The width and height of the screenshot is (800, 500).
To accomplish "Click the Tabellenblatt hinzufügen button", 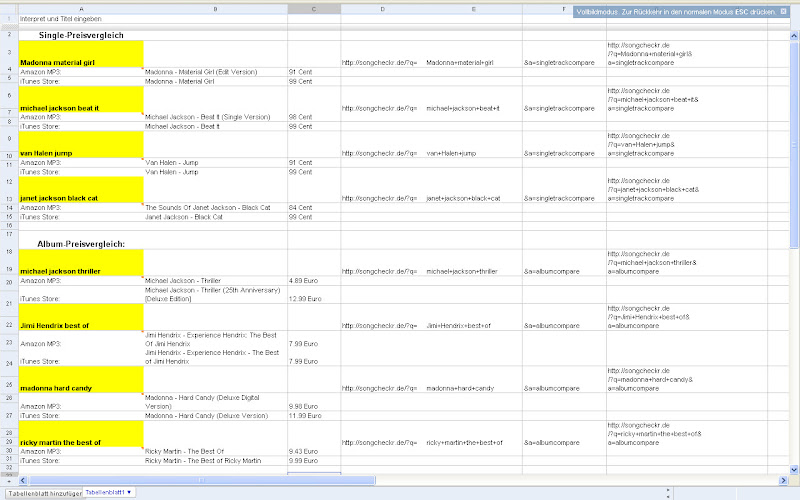I will pyautogui.click(x=45, y=493).
